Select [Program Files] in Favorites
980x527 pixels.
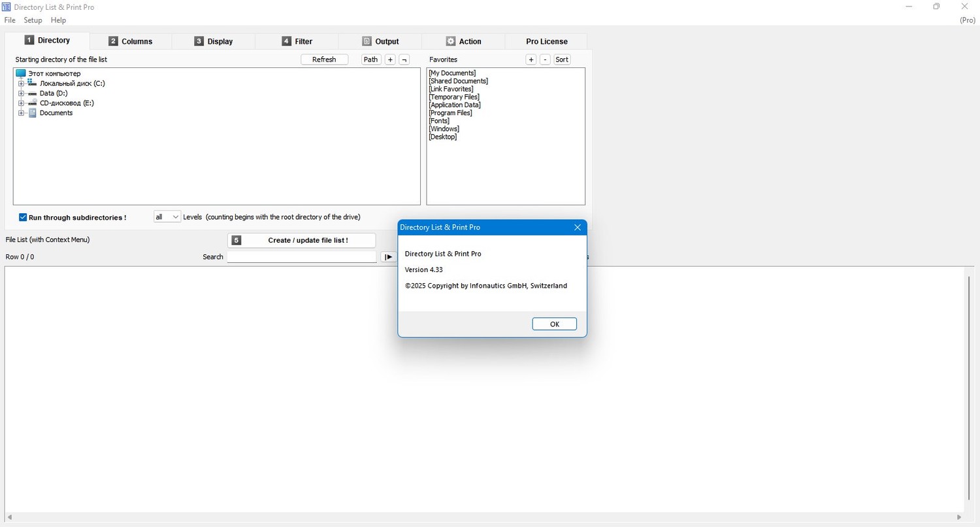[450, 112]
